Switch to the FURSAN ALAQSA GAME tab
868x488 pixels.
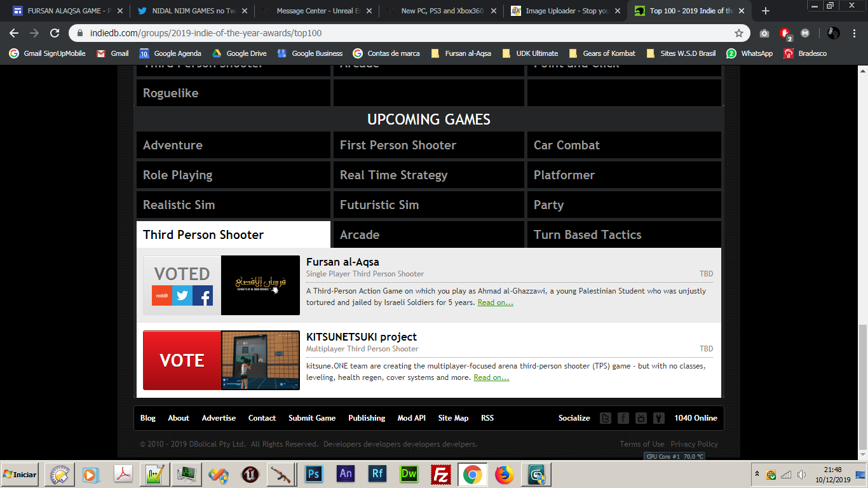click(x=64, y=11)
